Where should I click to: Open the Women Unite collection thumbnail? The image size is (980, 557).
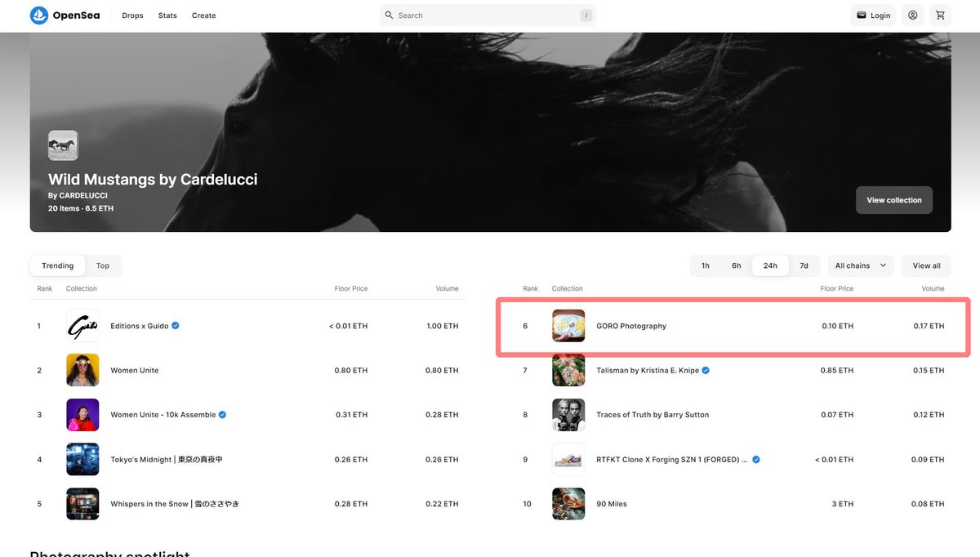click(x=82, y=370)
